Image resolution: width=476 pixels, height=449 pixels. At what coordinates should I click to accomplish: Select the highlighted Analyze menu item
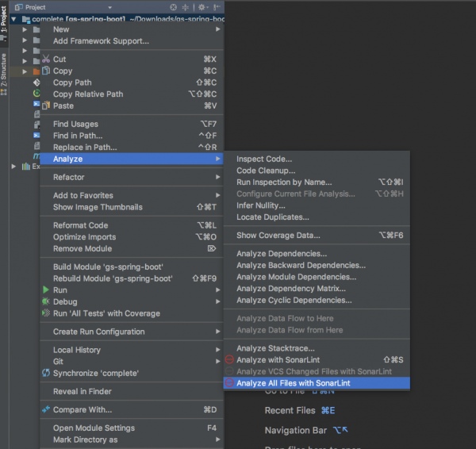point(132,159)
